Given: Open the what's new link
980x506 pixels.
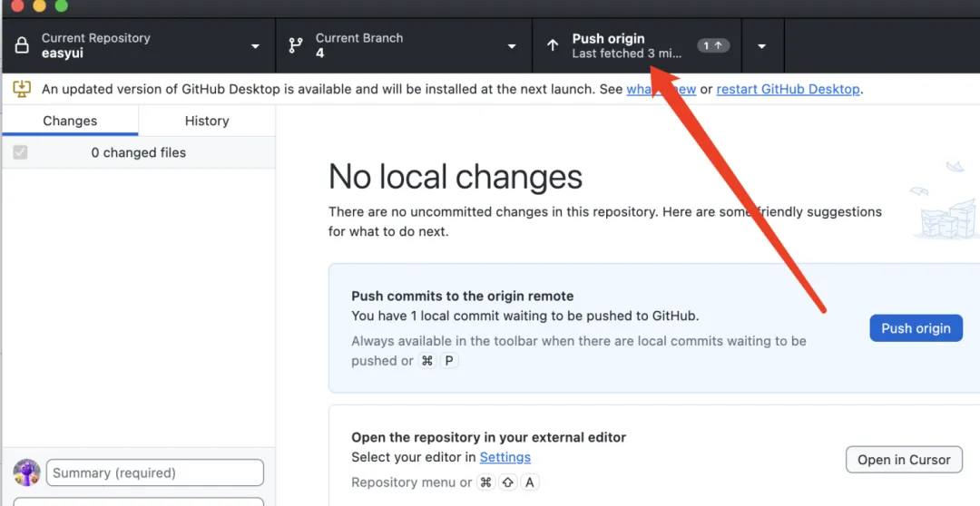Looking at the screenshot, I should [661, 89].
